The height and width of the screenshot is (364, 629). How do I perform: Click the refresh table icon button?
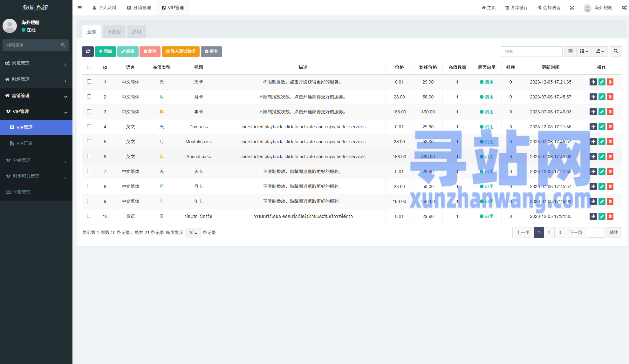click(x=88, y=51)
